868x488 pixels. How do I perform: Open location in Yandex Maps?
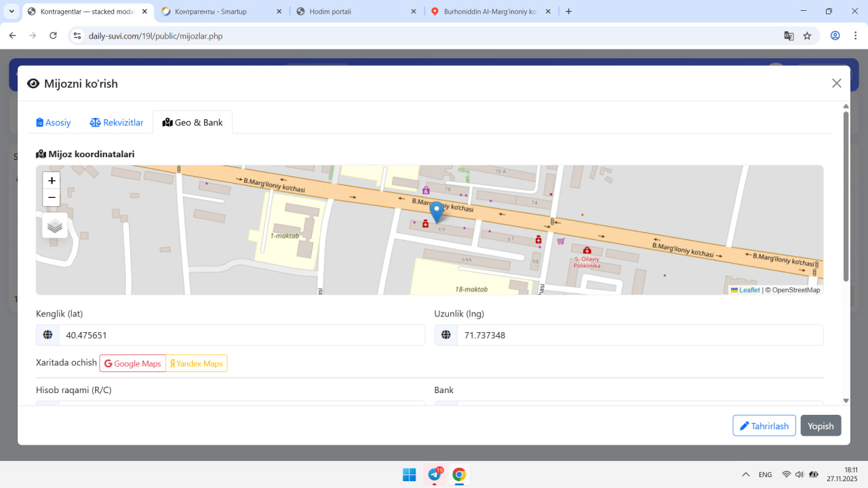(197, 364)
